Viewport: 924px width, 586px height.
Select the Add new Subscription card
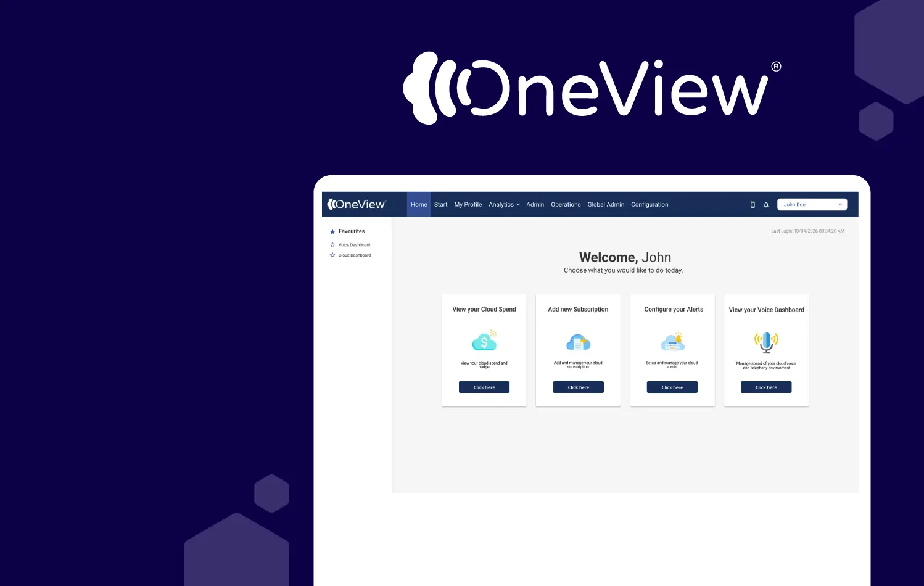tap(578, 350)
